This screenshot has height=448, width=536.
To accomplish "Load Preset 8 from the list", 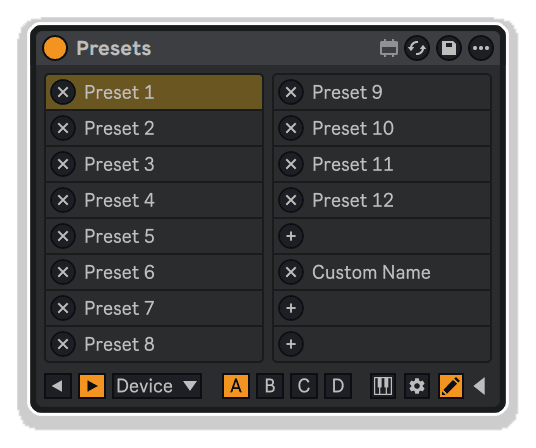I will (154, 344).
